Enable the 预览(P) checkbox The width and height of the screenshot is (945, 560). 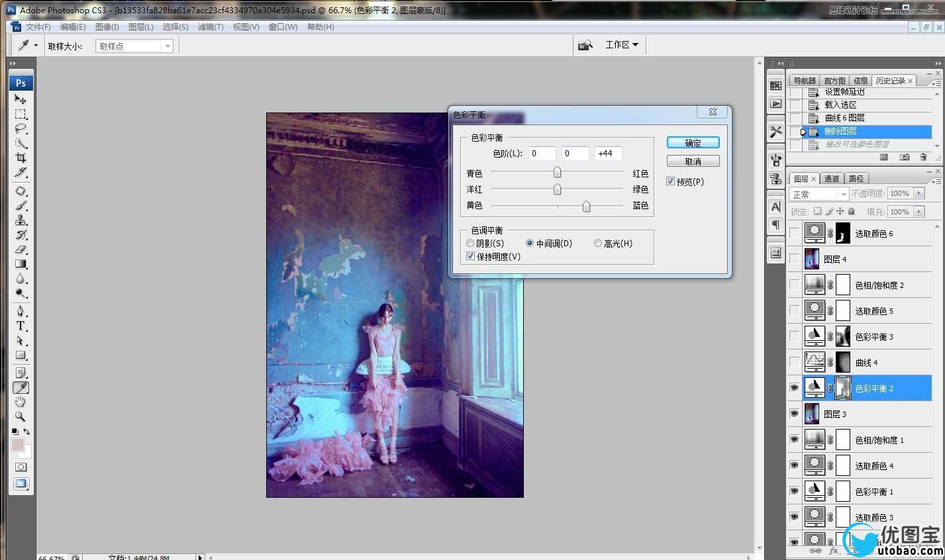pyautogui.click(x=670, y=181)
